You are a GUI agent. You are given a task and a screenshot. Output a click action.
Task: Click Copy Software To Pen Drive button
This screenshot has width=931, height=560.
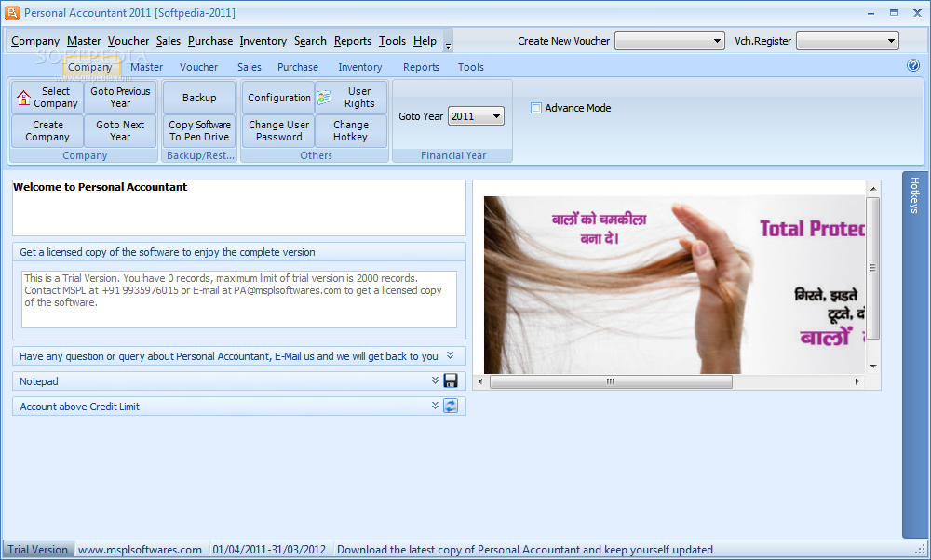(x=199, y=130)
